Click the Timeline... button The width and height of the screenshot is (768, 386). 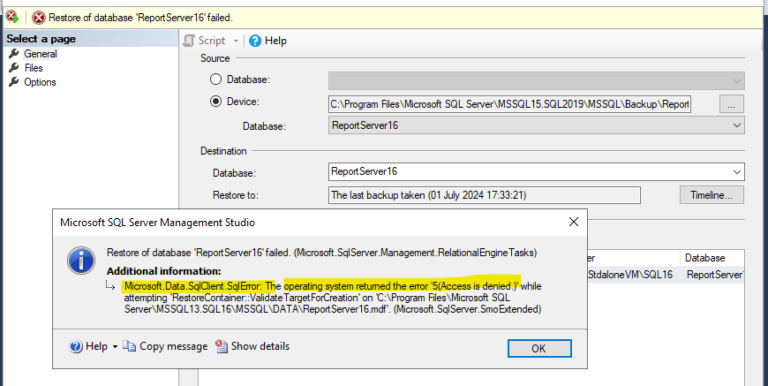click(711, 195)
